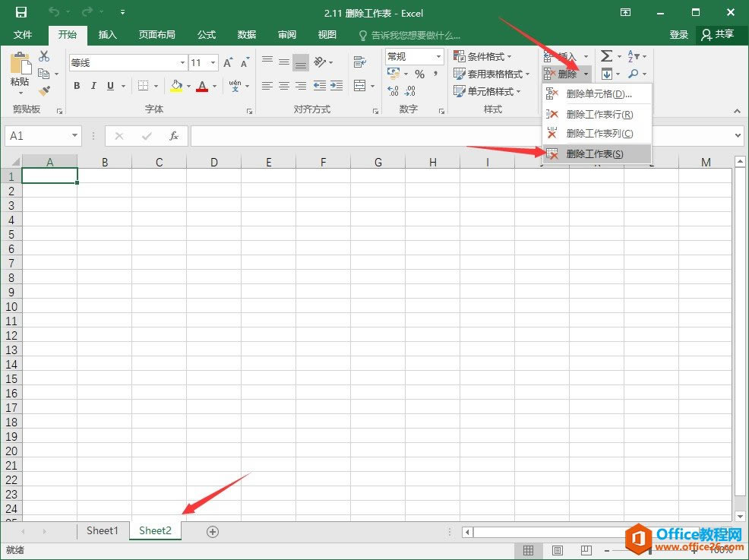The height and width of the screenshot is (560, 749).
Task: Switch to the 插入 ribbon tab
Action: point(107,34)
